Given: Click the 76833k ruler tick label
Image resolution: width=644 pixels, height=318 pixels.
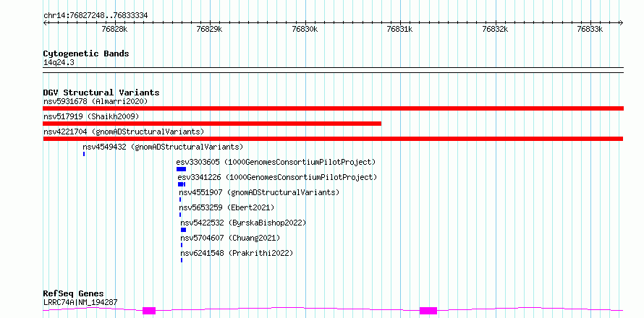Looking at the screenshot, I should pos(590,29).
